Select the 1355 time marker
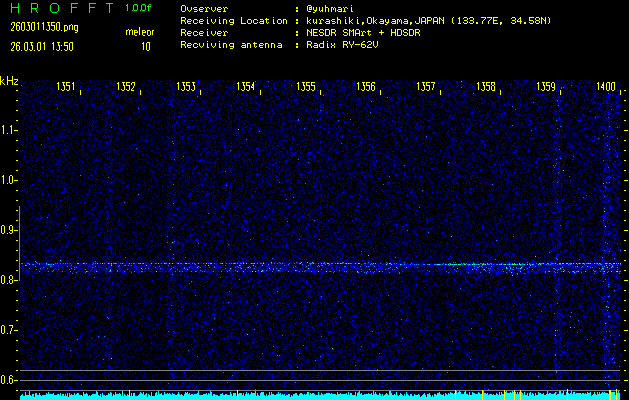This screenshot has width=629, height=400. click(x=306, y=88)
